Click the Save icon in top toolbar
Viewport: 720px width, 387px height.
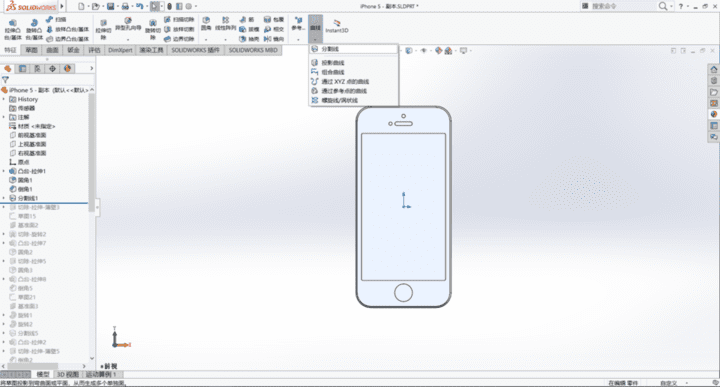point(110,6)
